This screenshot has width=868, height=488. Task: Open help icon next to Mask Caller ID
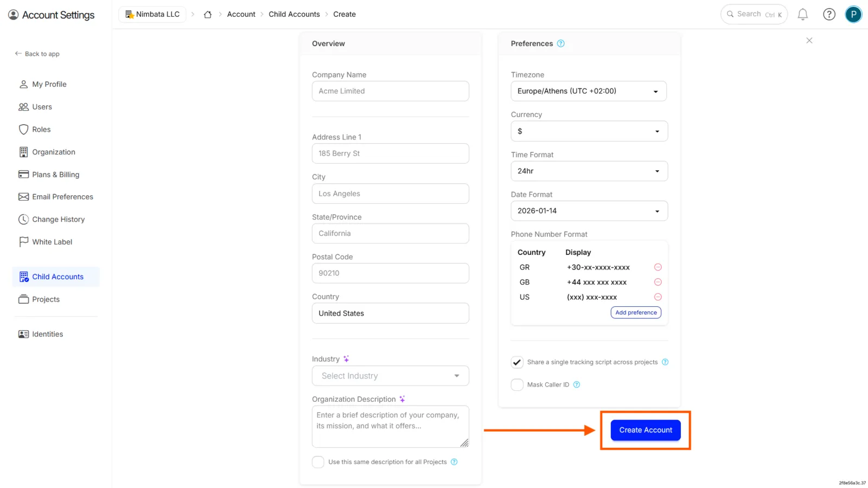pos(577,385)
